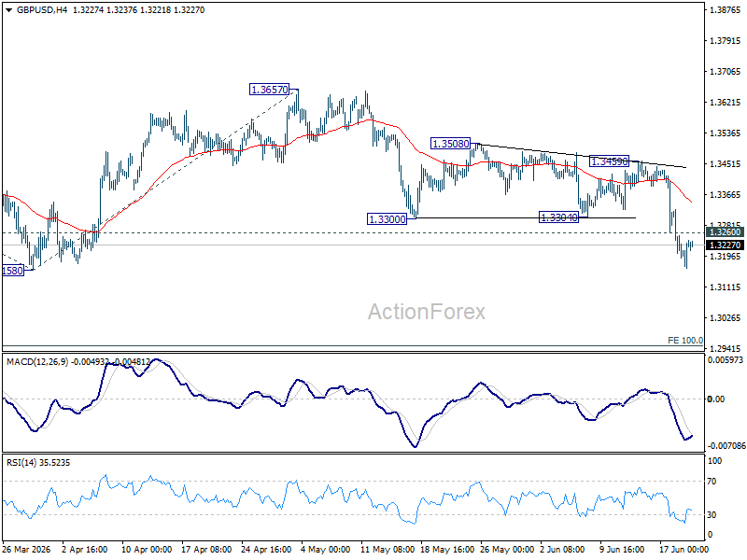
Task: Click the 10 Apr 00:00 time label
Action: point(147,549)
